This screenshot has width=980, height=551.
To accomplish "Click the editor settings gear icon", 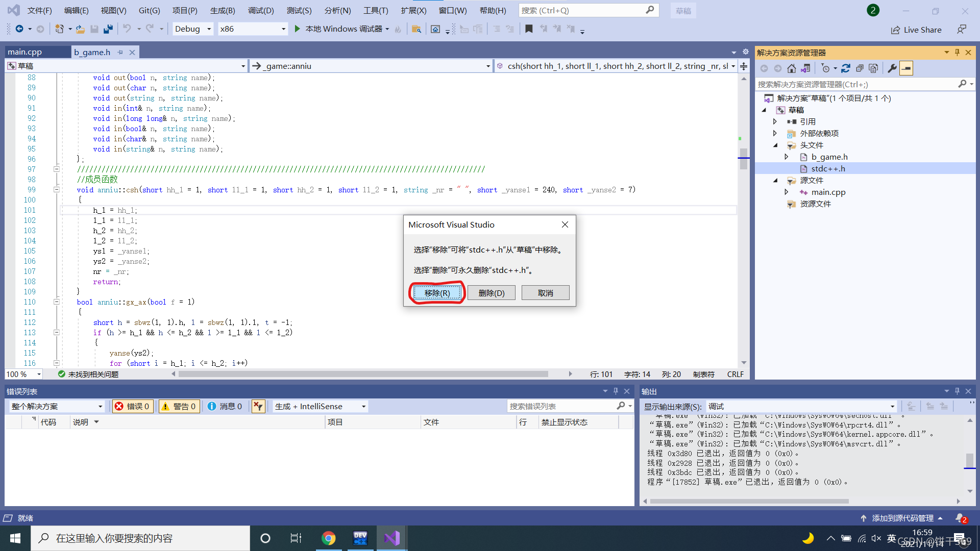I will click(745, 52).
